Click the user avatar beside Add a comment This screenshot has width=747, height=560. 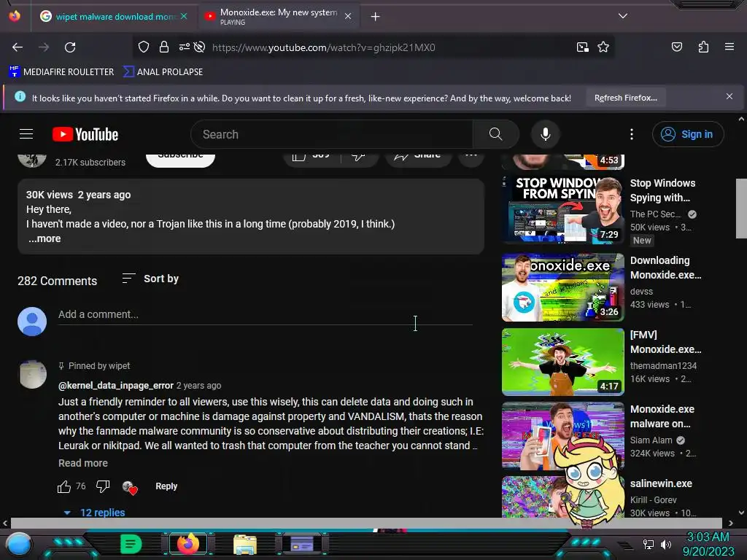(32, 322)
